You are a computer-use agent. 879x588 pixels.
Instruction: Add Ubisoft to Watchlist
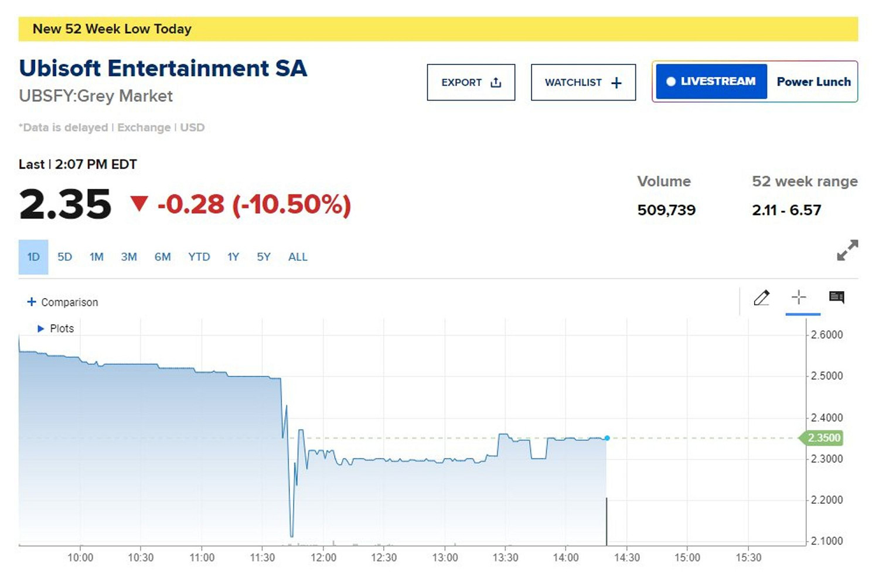582,83
